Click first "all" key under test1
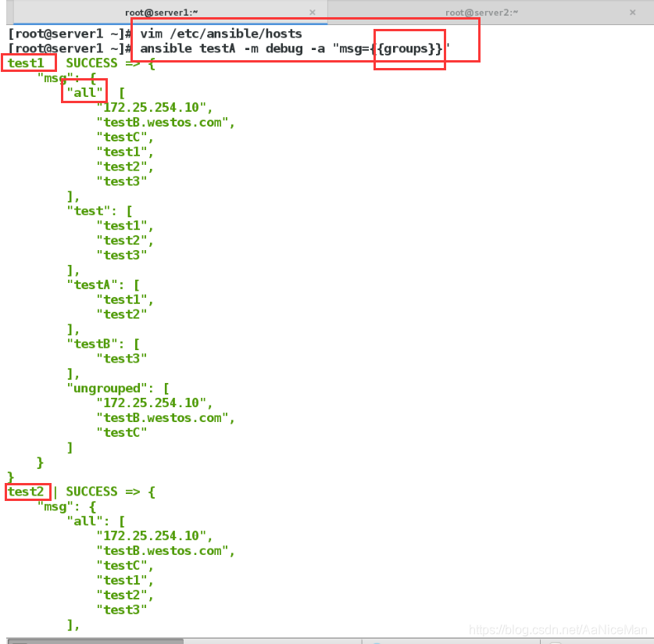The width and height of the screenshot is (654, 644). pos(84,92)
